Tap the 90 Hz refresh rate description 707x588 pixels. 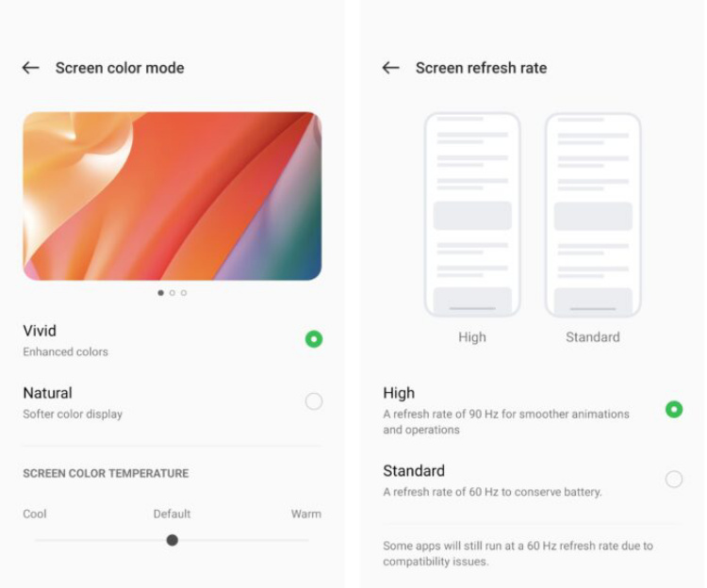click(x=506, y=422)
